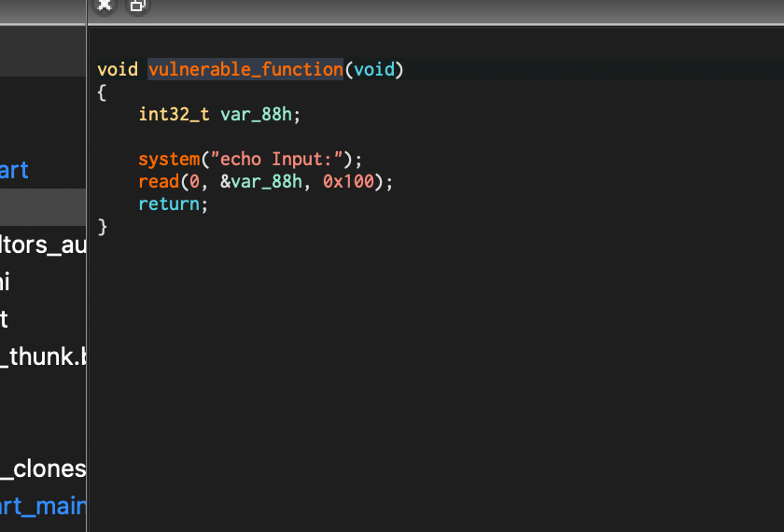This screenshot has width=784, height=532.
Task: Click the read function call
Action: pos(159,181)
